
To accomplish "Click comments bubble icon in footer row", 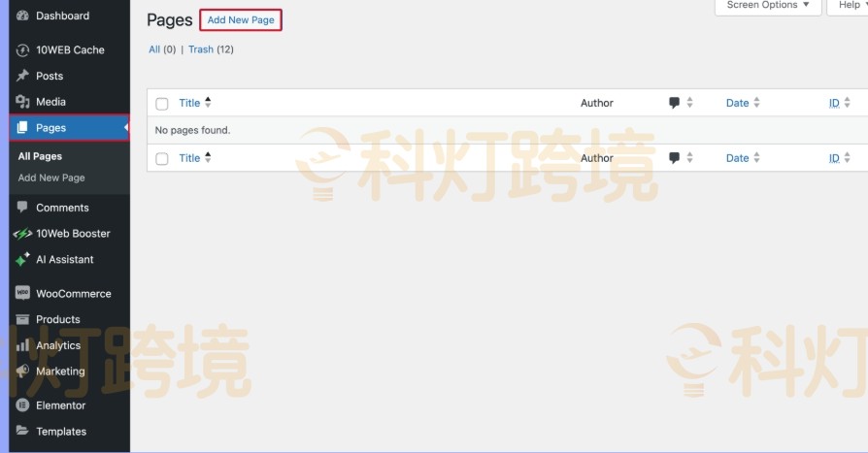I will 674,158.
